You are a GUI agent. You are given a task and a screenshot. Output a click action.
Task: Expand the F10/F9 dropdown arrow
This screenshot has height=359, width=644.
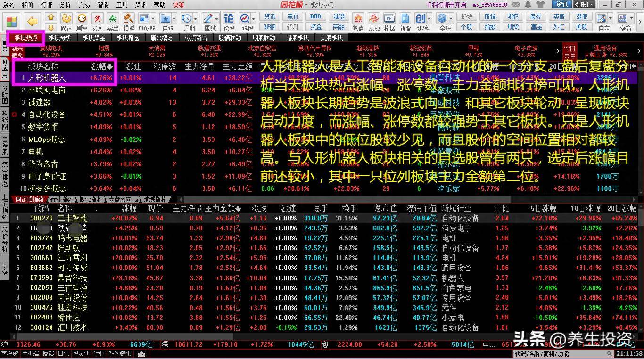[x=153, y=19]
